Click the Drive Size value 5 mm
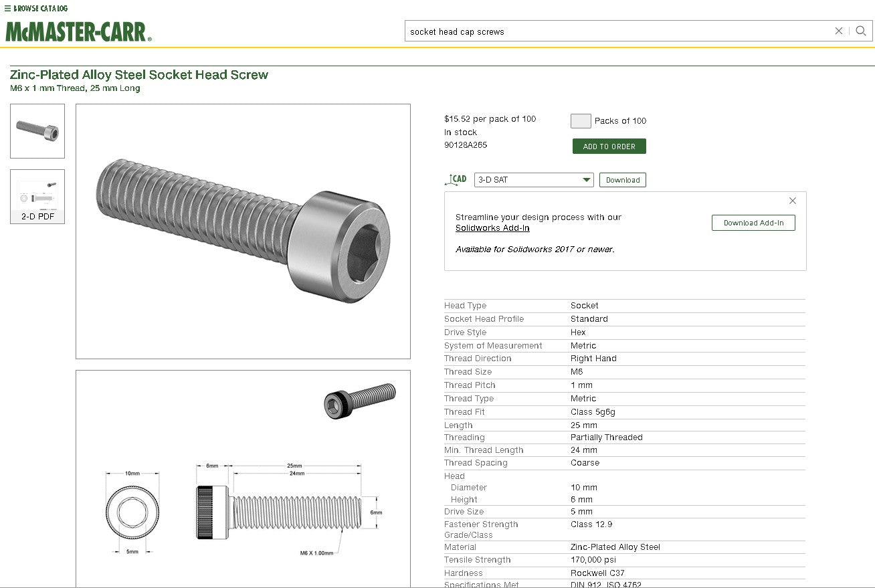The width and height of the screenshot is (875, 588). point(582,512)
